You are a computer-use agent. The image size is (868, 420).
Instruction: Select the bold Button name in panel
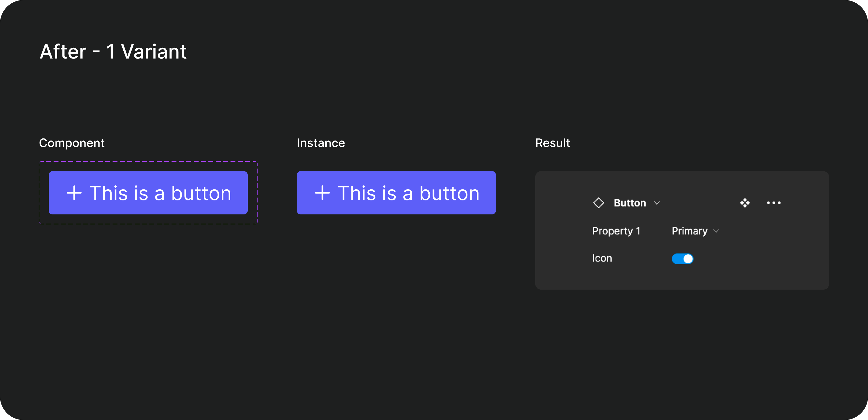[x=629, y=203]
